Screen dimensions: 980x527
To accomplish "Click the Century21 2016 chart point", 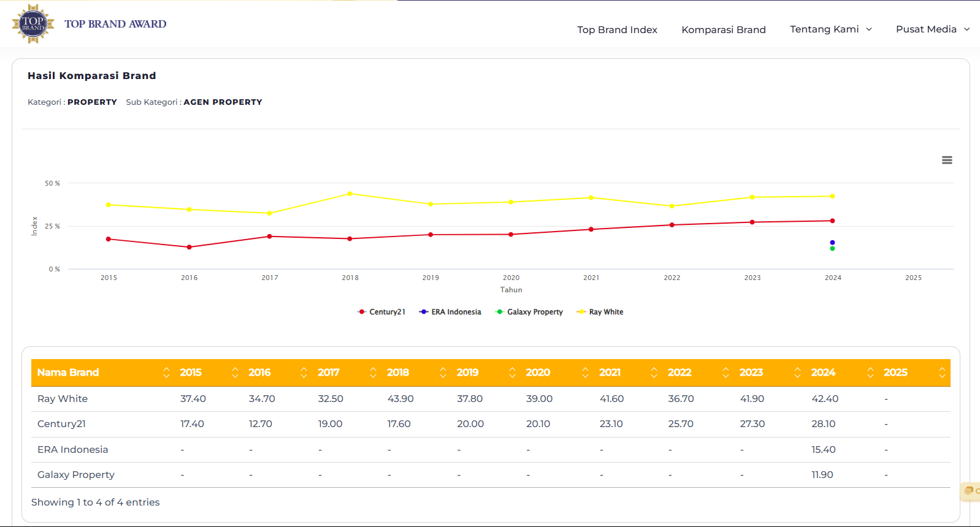I will click(x=189, y=247).
